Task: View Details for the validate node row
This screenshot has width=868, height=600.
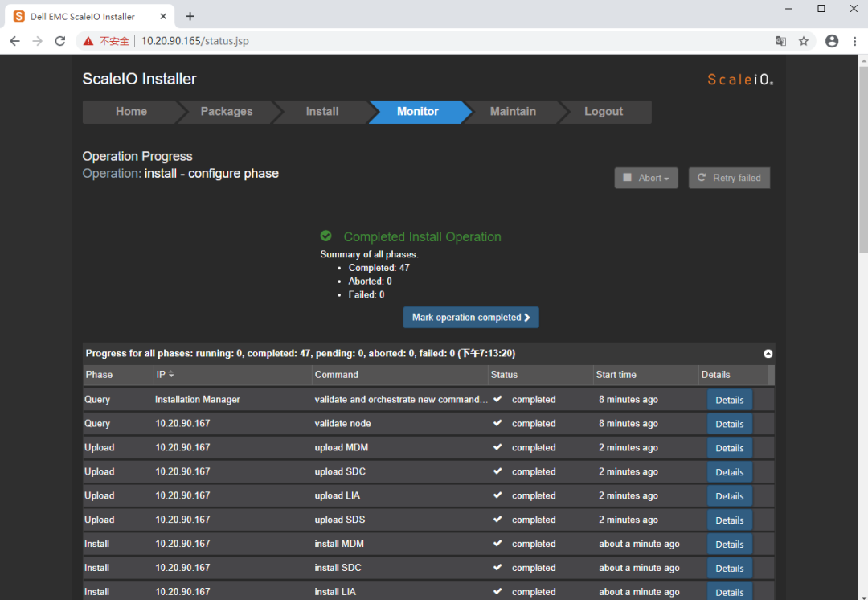Action: click(x=729, y=424)
